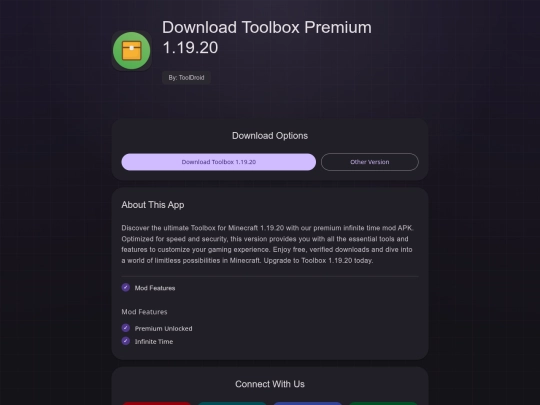Select the Download Toolbox Premium 1.19.20 title
The width and height of the screenshot is (540, 405).
[x=267, y=37]
